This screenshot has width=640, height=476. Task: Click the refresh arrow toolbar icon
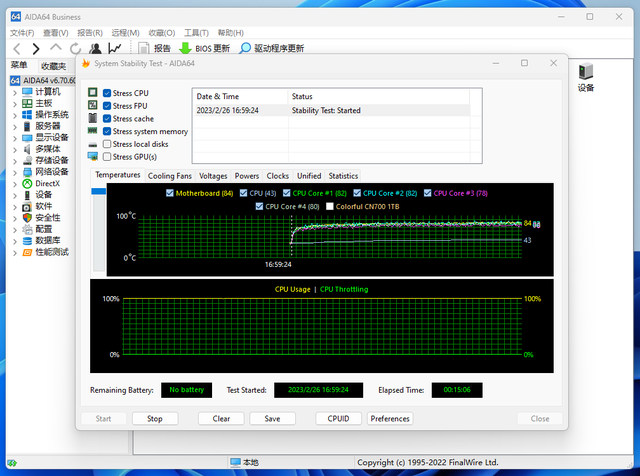(76, 48)
